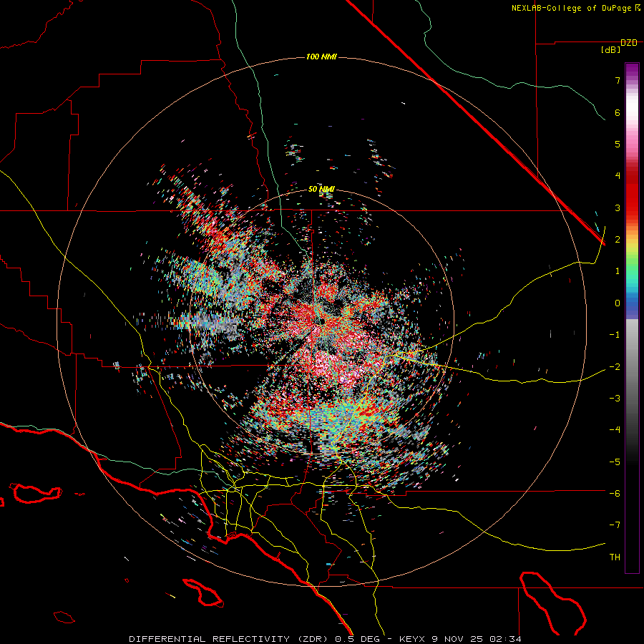Click the -1 tick label on scale
This screenshot has height=644, width=644.
pyautogui.click(x=615, y=335)
